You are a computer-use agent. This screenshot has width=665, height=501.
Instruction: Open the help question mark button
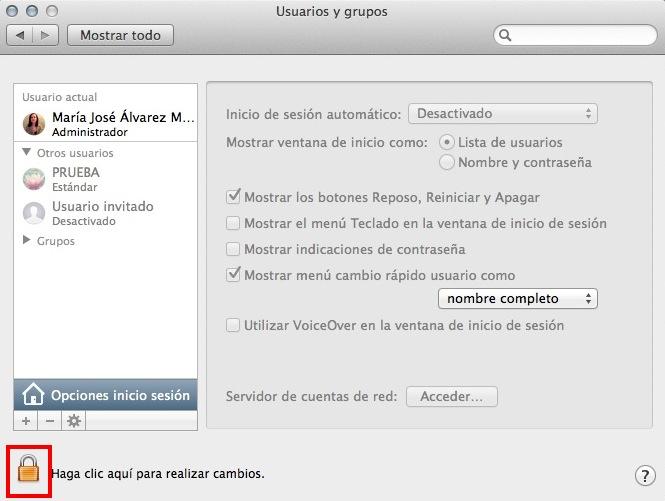point(645,476)
